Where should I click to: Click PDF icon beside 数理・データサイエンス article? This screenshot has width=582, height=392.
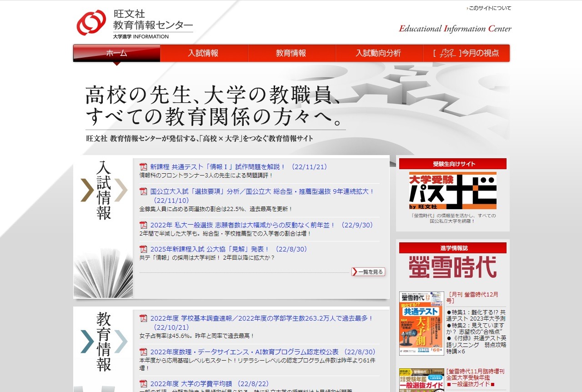tap(143, 352)
